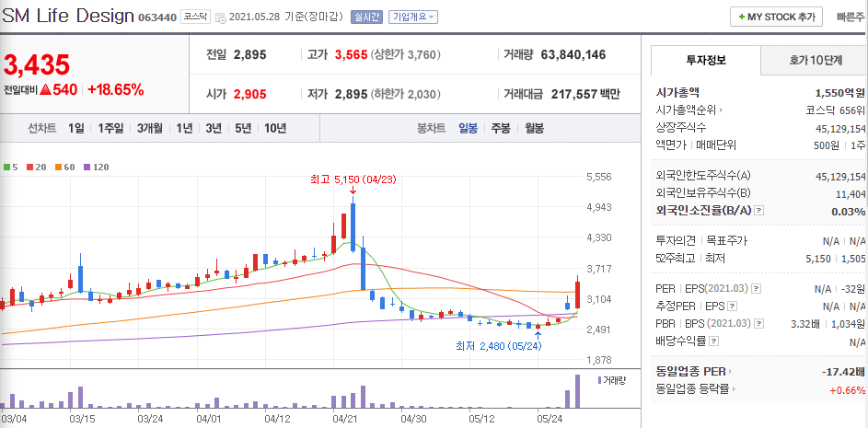Open the 동일업종 PER link

click(694, 371)
